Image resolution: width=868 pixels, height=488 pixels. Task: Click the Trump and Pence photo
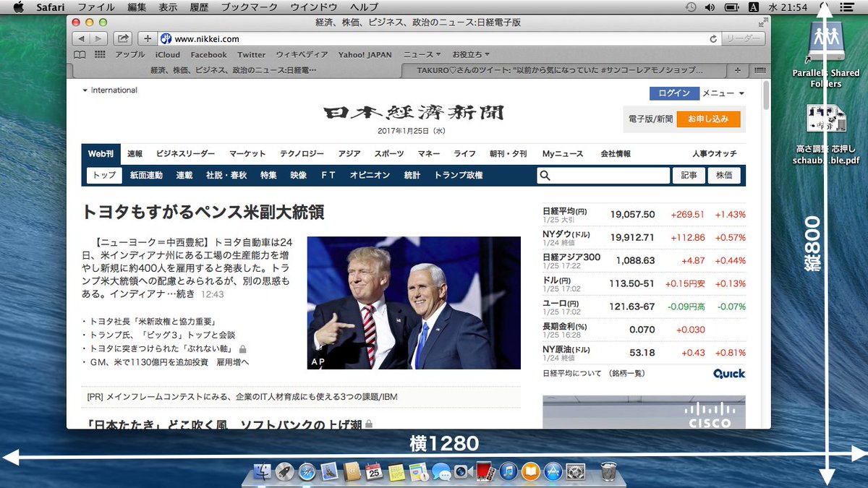click(414, 303)
